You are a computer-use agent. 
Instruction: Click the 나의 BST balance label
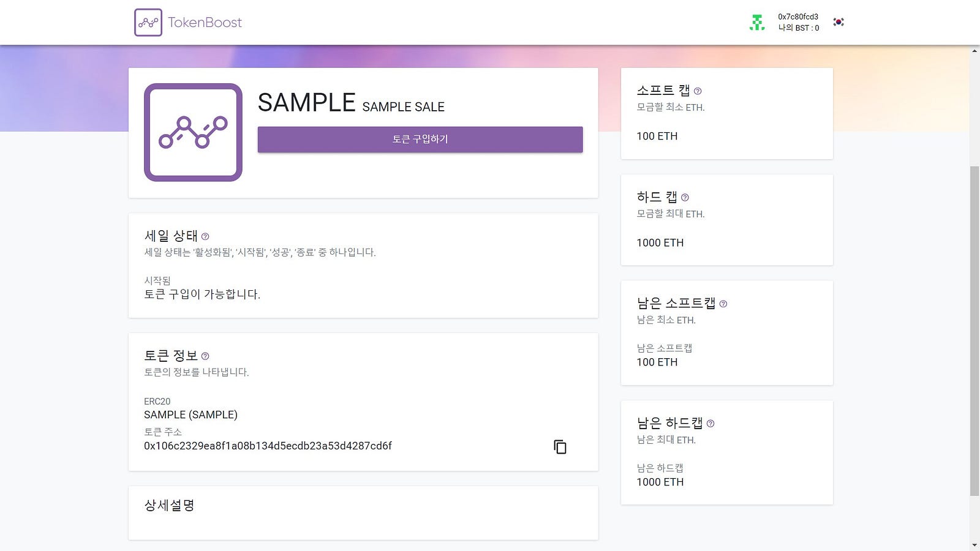pyautogui.click(x=799, y=28)
